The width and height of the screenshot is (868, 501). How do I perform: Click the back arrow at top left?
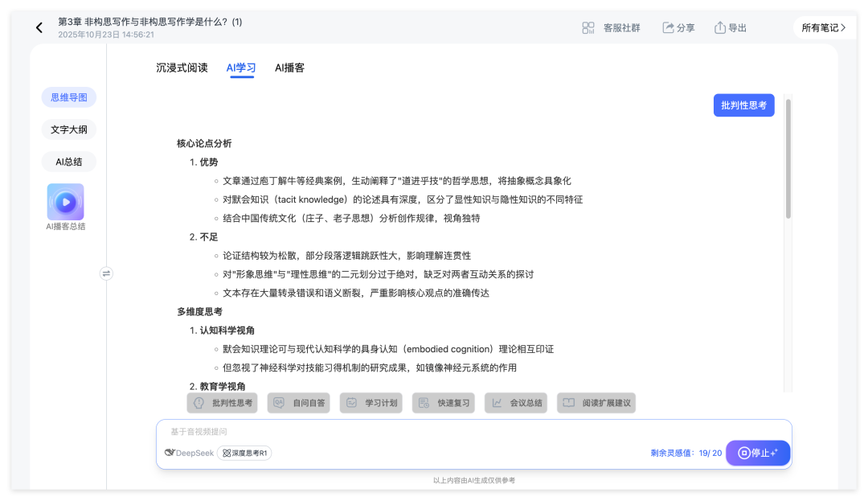tap(39, 27)
